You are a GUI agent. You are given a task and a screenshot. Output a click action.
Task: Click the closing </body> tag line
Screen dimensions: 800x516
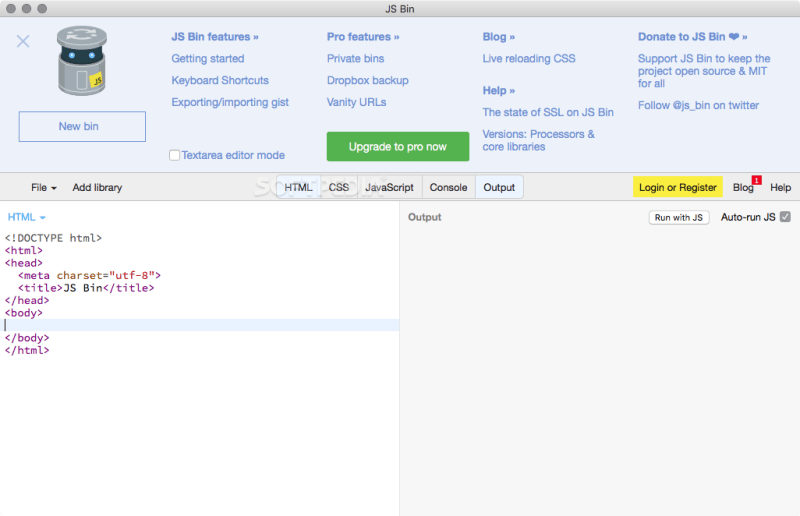click(27, 338)
